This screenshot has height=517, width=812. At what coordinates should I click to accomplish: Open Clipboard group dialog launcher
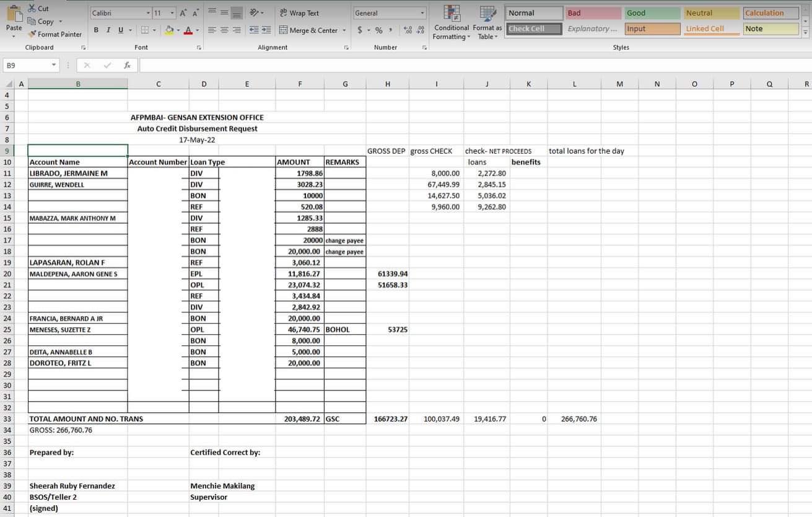click(x=84, y=47)
